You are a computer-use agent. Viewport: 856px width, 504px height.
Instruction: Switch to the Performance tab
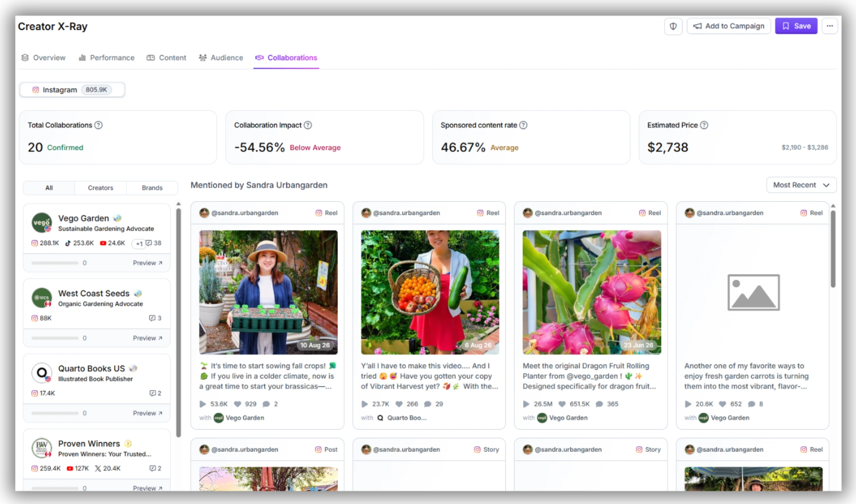(x=107, y=58)
